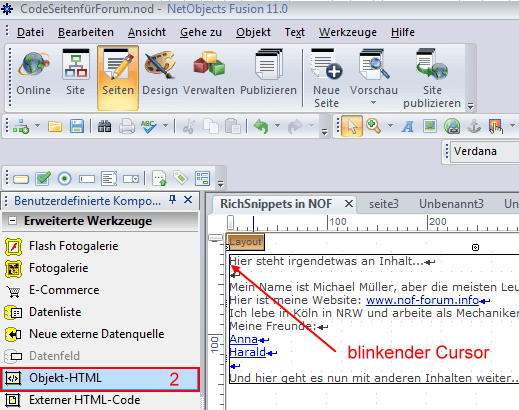Screen dimensions: 519x410
Task: Open the Publizieren view
Action: [x=268, y=74]
